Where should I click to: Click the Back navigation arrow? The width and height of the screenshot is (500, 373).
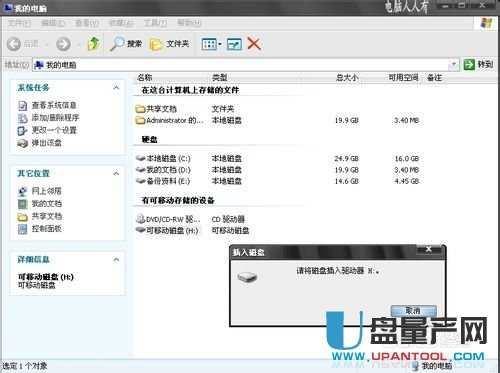click(x=14, y=44)
